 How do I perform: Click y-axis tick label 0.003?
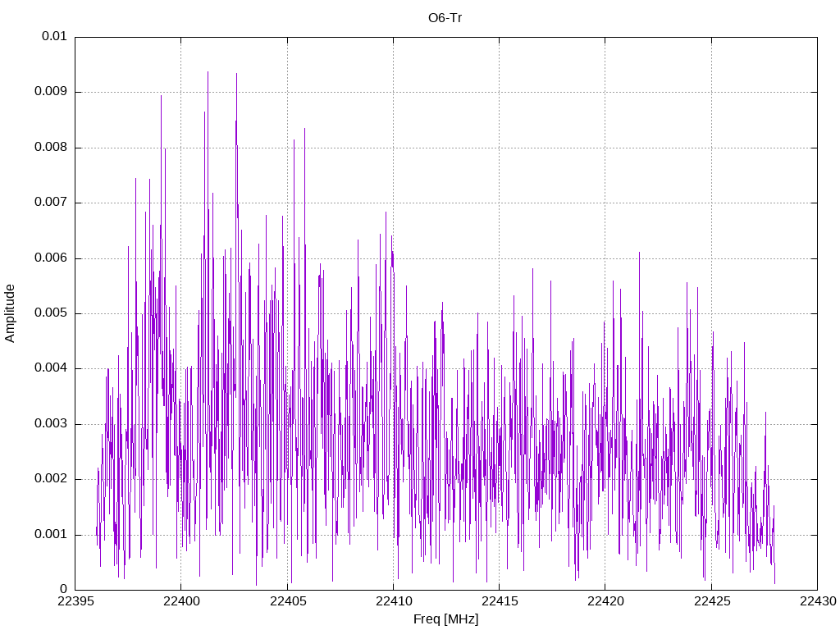51,424
